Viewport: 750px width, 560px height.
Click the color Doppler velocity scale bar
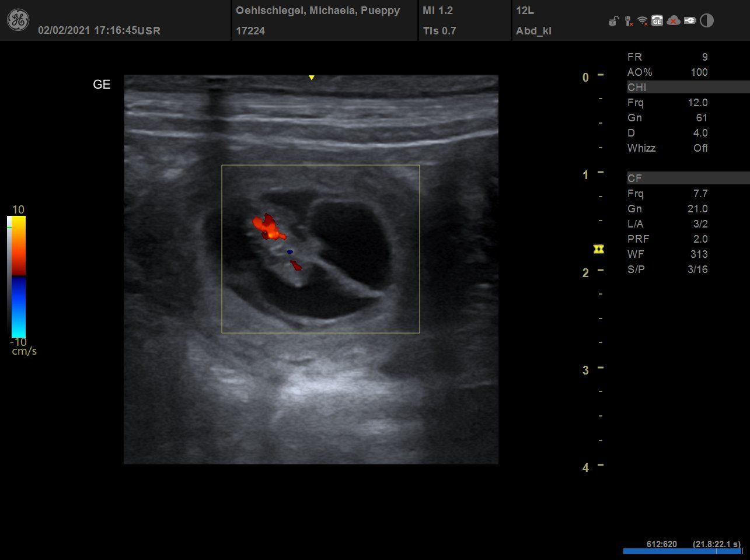(19, 277)
